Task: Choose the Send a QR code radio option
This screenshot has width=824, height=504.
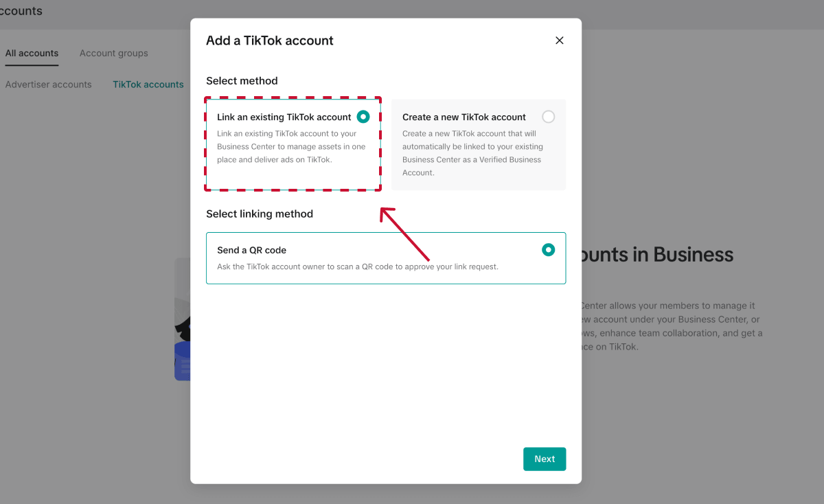Action: coord(548,250)
